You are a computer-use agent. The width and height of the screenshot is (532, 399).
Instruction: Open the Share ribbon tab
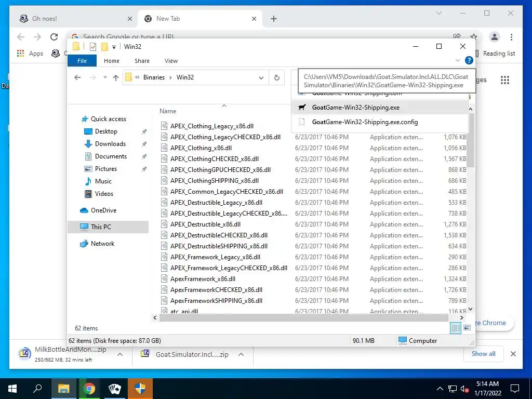click(142, 61)
